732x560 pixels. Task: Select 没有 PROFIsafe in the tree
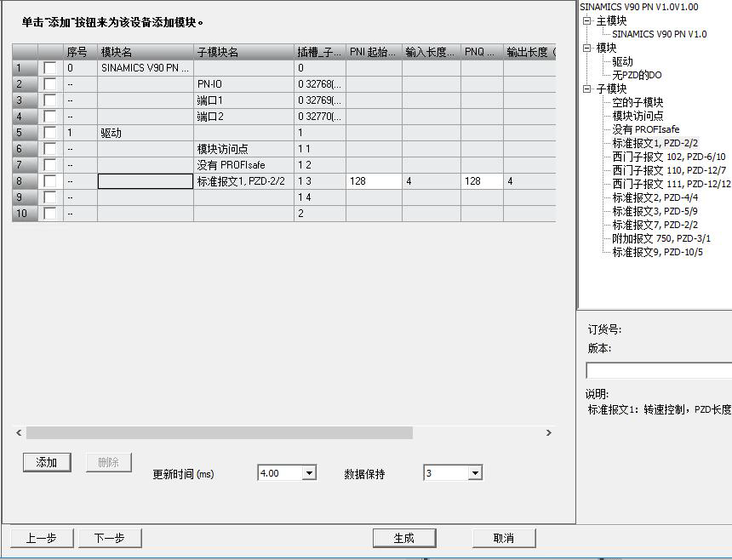[646, 129]
